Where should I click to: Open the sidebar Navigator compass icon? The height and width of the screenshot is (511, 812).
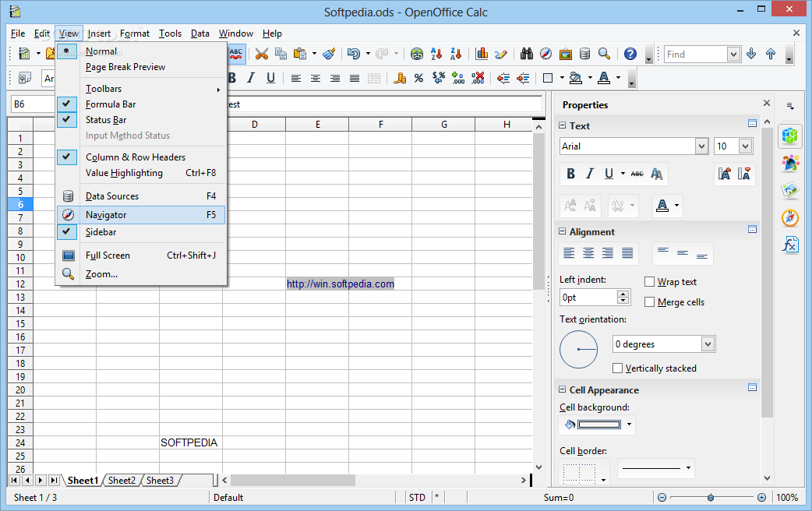click(789, 217)
